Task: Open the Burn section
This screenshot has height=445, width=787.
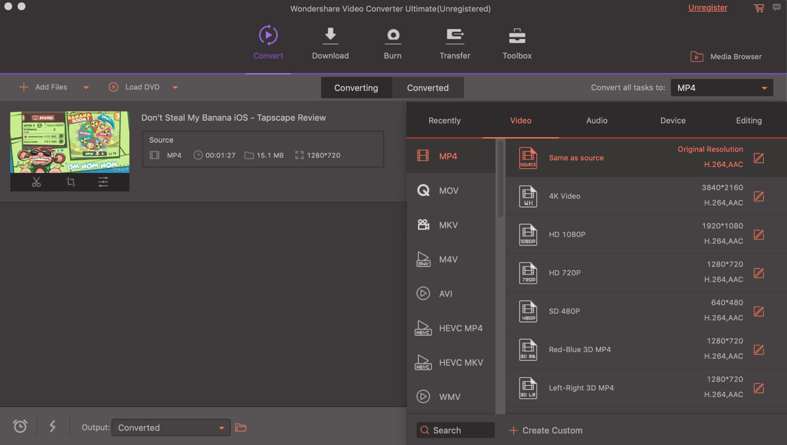Action: tap(392, 43)
